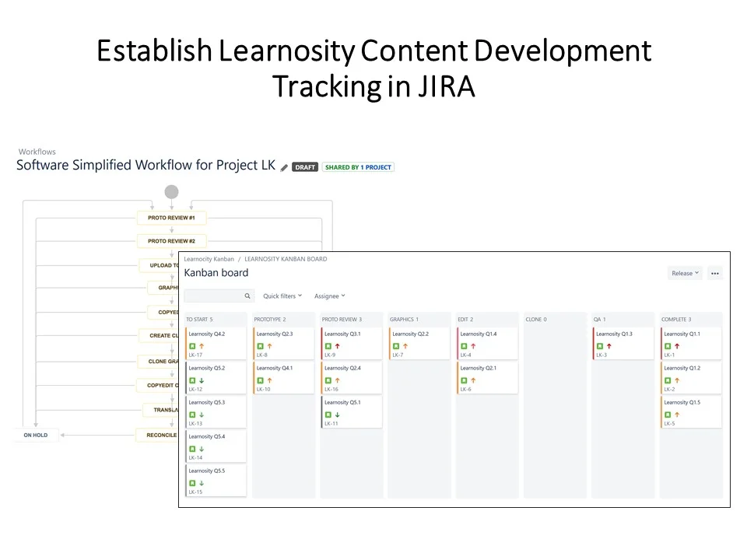Open issue key LK-7

[x=398, y=355]
